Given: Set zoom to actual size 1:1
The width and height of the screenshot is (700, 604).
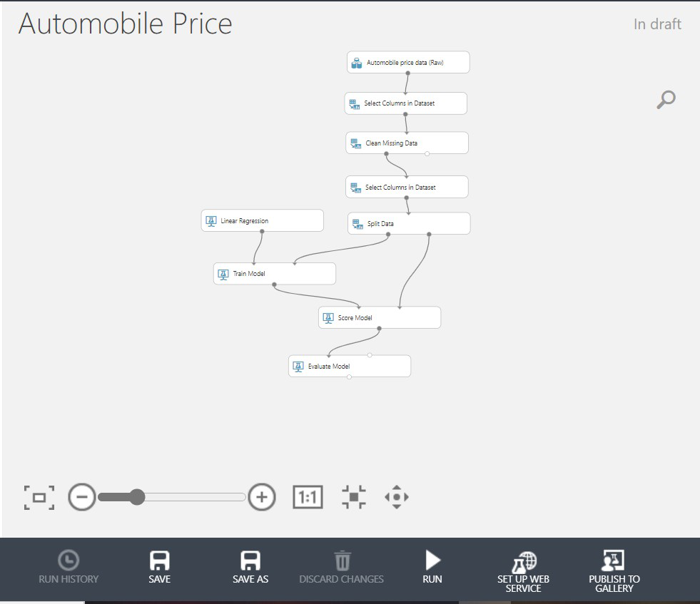Looking at the screenshot, I should coord(308,497).
